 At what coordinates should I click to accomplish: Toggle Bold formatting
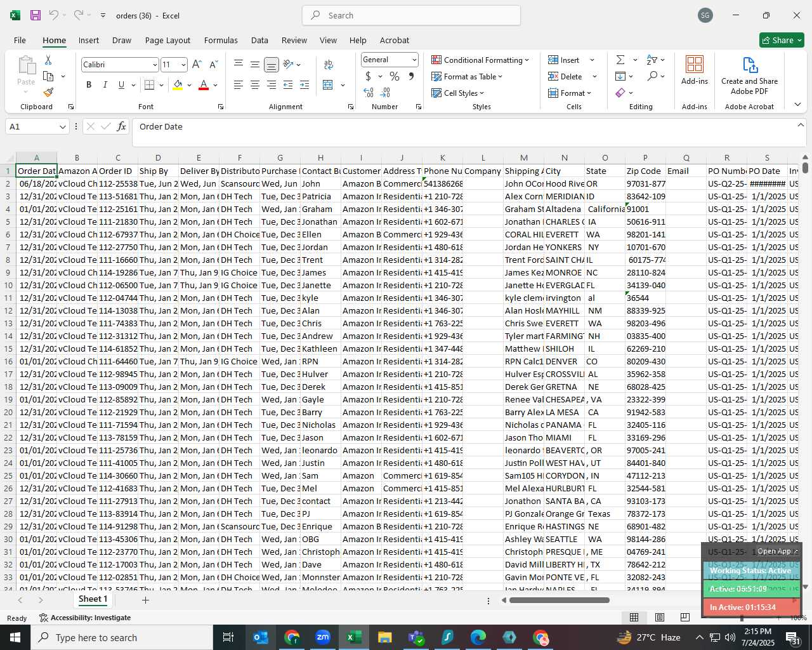tap(89, 84)
